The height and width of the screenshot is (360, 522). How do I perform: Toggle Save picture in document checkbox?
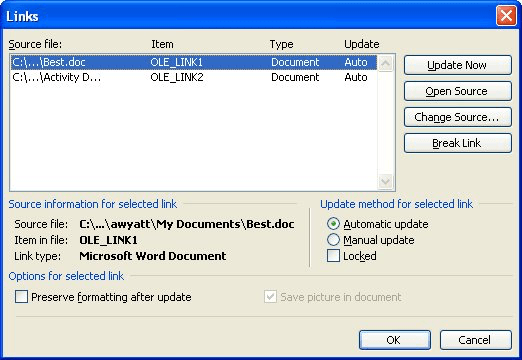coord(270,297)
